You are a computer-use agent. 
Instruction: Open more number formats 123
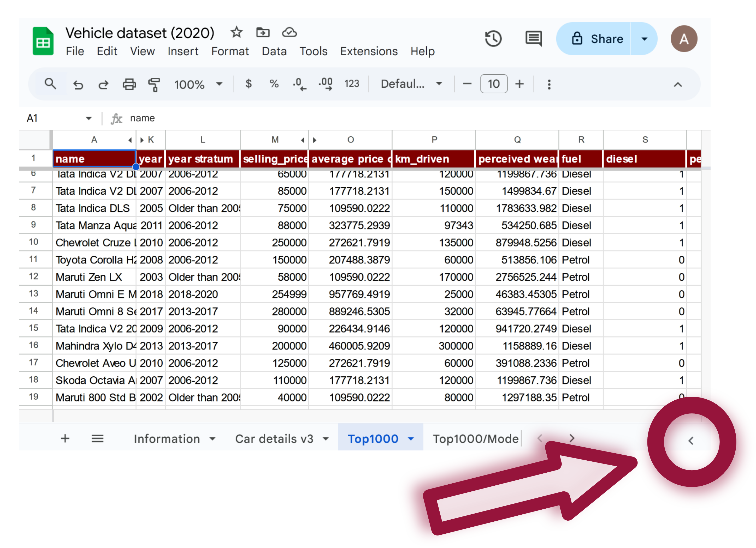[352, 84]
